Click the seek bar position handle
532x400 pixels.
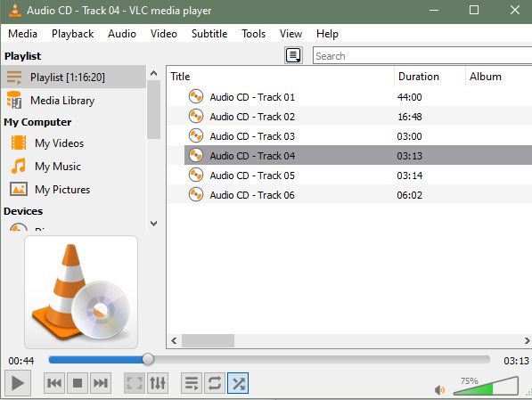tap(148, 359)
